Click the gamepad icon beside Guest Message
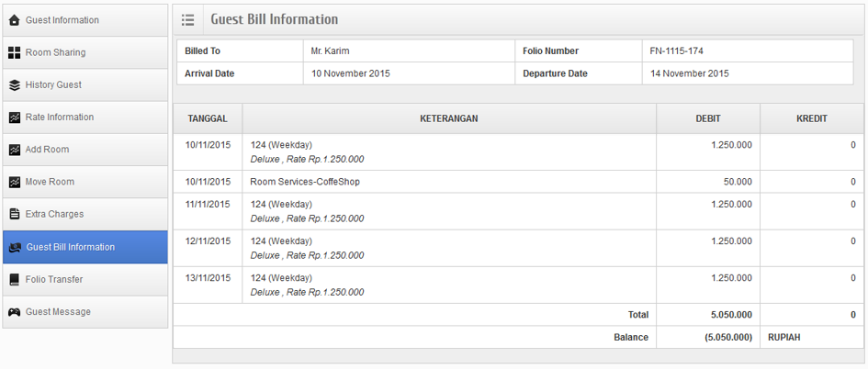This screenshot has width=868, height=369. (x=14, y=312)
